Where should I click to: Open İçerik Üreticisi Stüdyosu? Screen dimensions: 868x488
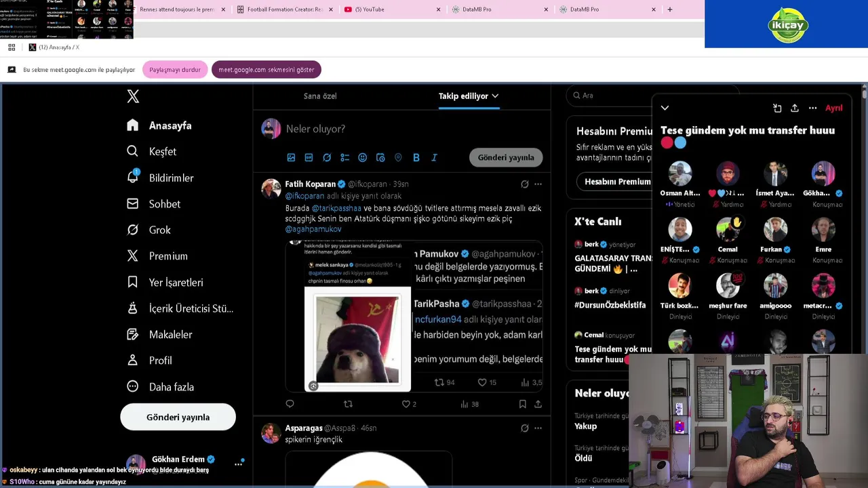180,308
